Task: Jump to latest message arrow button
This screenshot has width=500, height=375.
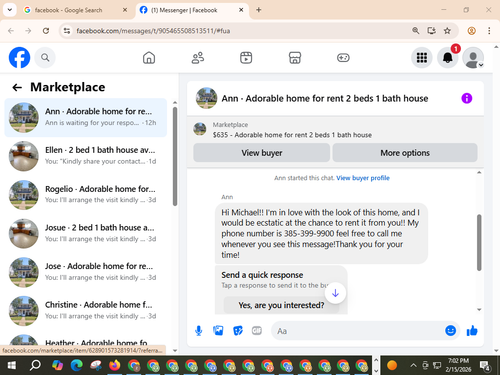Action: point(335,293)
